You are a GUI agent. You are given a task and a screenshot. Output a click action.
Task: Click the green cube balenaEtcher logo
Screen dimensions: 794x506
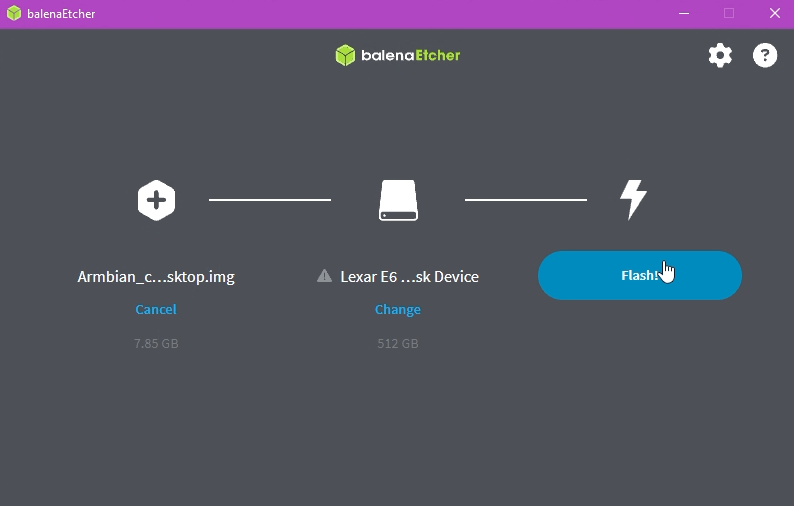click(345, 55)
